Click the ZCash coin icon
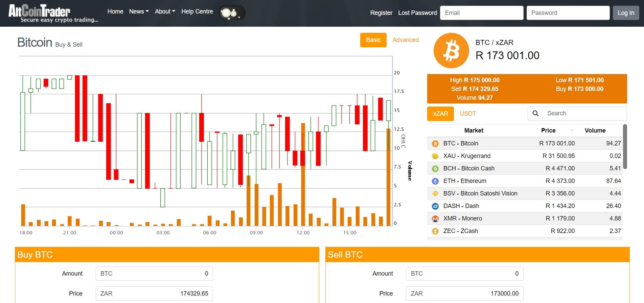 pyautogui.click(x=435, y=231)
